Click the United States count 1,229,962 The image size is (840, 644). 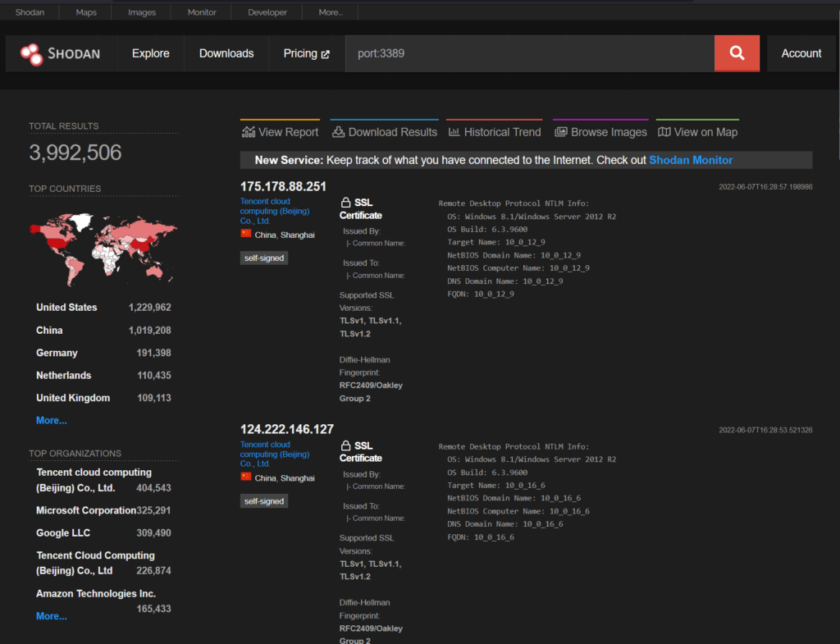coord(150,308)
